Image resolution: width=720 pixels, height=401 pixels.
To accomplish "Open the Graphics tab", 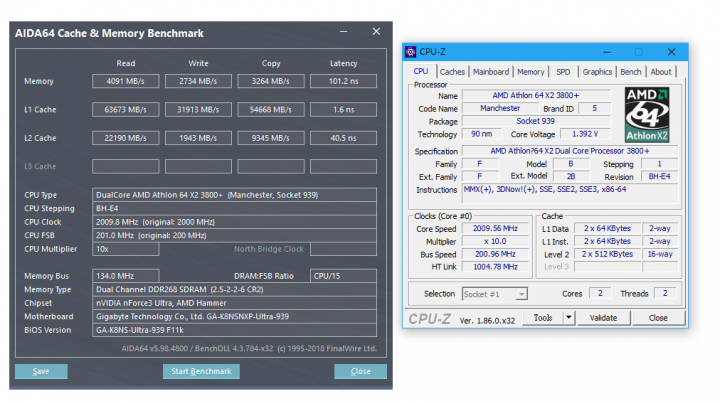I will 597,72.
